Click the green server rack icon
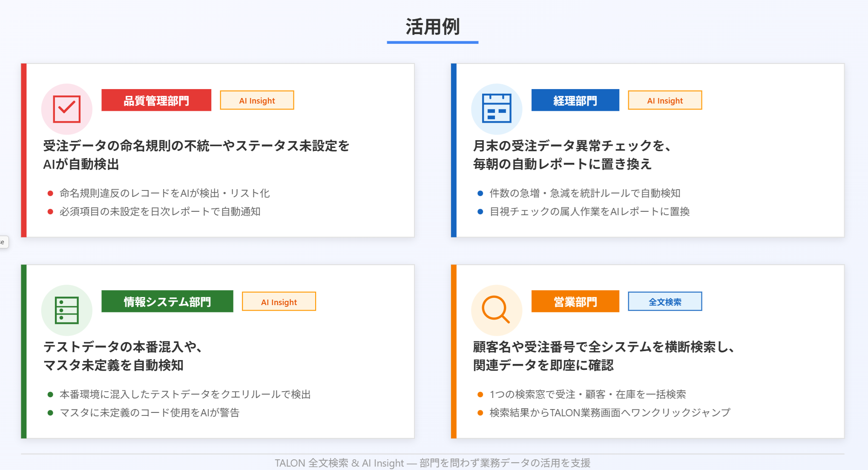Screen dimensions: 868x470 67,310
